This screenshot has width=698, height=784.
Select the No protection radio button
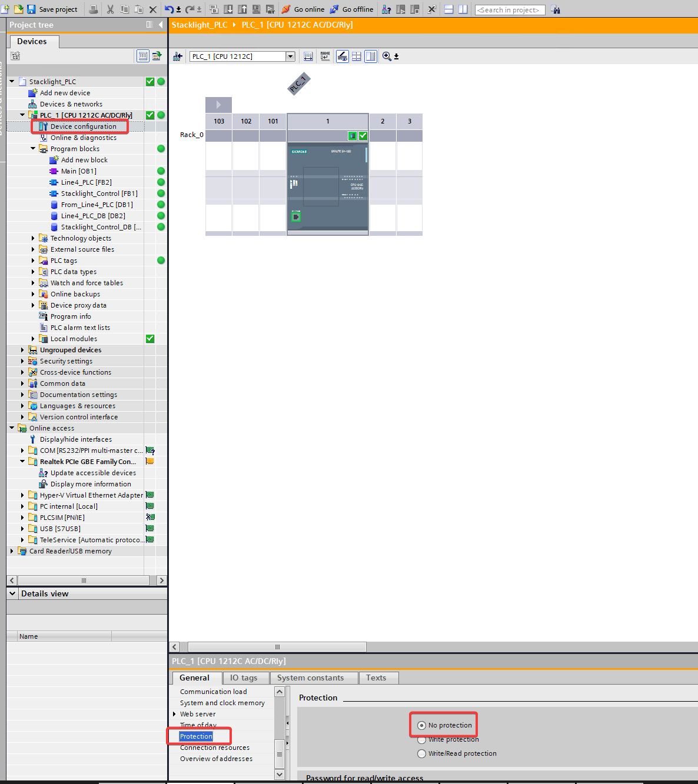pos(421,725)
